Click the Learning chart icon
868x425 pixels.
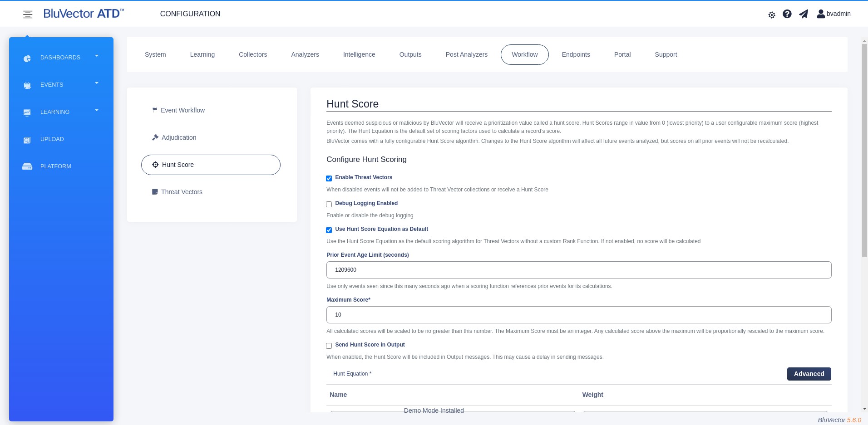click(x=27, y=112)
